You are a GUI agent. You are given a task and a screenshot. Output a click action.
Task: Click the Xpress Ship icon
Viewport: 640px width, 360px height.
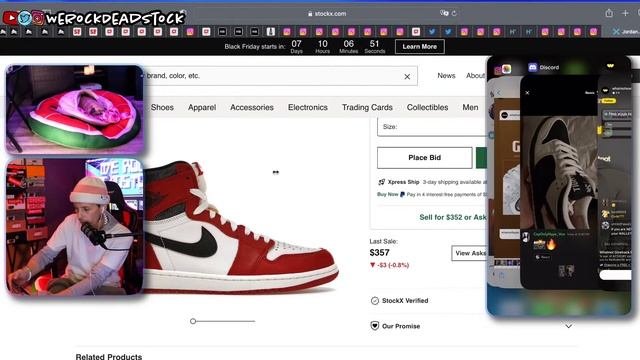click(x=382, y=182)
